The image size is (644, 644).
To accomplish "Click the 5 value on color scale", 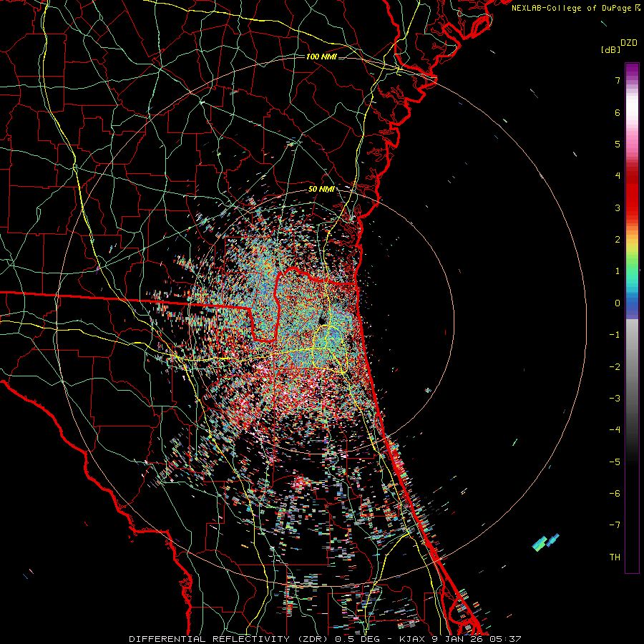I will [618, 144].
